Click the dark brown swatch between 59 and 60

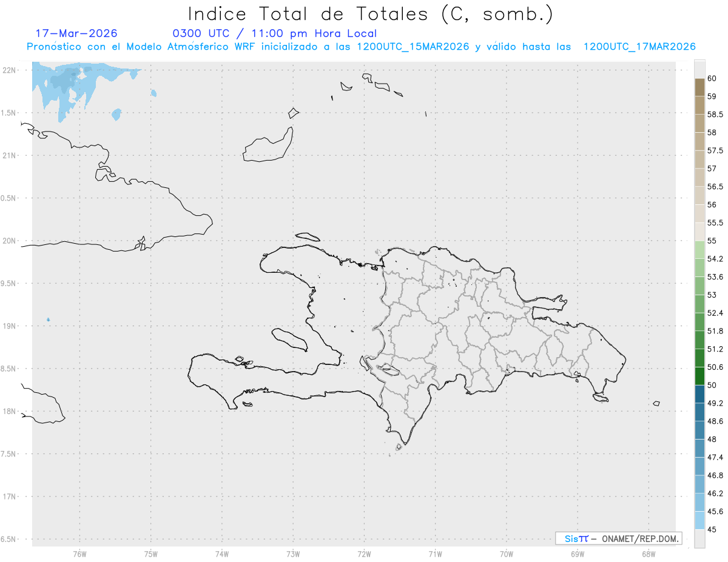click(x=699, y=87)
